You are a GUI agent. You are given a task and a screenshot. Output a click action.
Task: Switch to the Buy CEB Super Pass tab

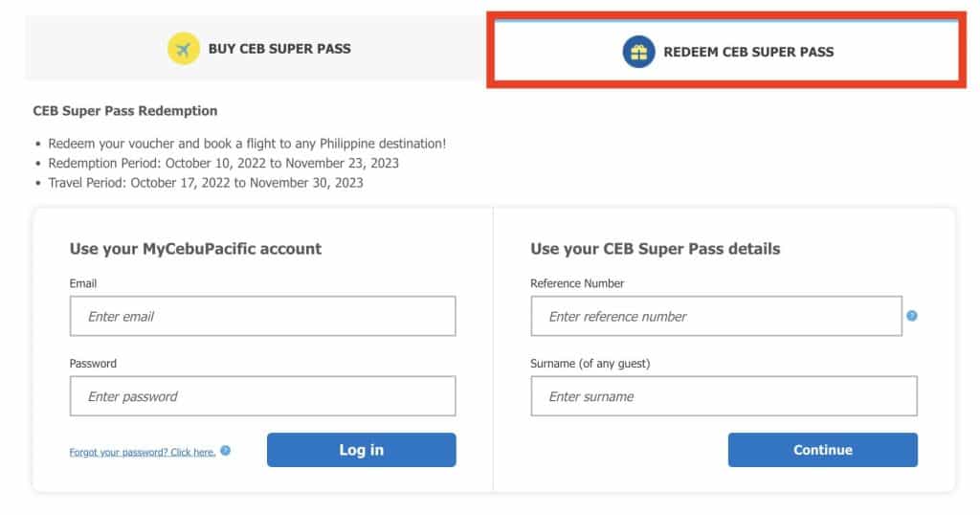[256, 49]
